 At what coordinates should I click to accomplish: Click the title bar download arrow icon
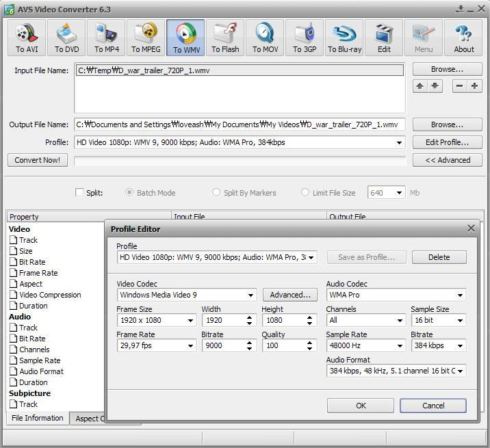(x=460, y=9)
